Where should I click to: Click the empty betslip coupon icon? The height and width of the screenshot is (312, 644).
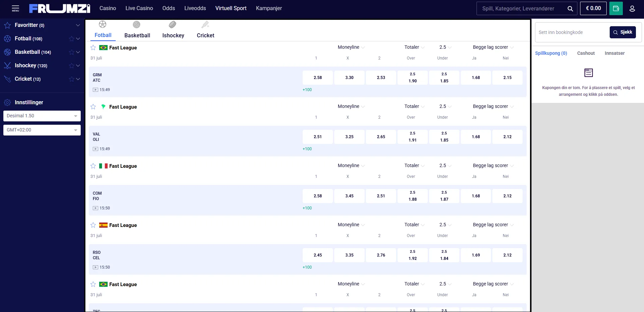(589, 73)
